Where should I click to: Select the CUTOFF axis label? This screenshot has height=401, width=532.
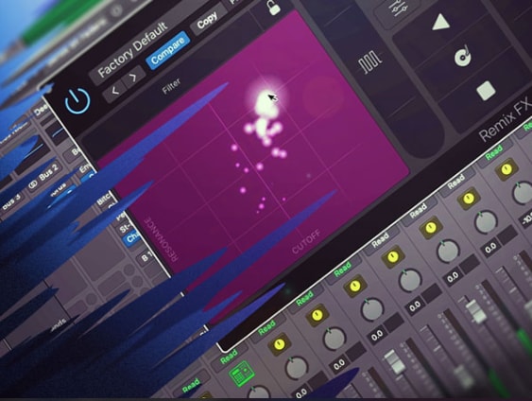(x=306, y=242)
